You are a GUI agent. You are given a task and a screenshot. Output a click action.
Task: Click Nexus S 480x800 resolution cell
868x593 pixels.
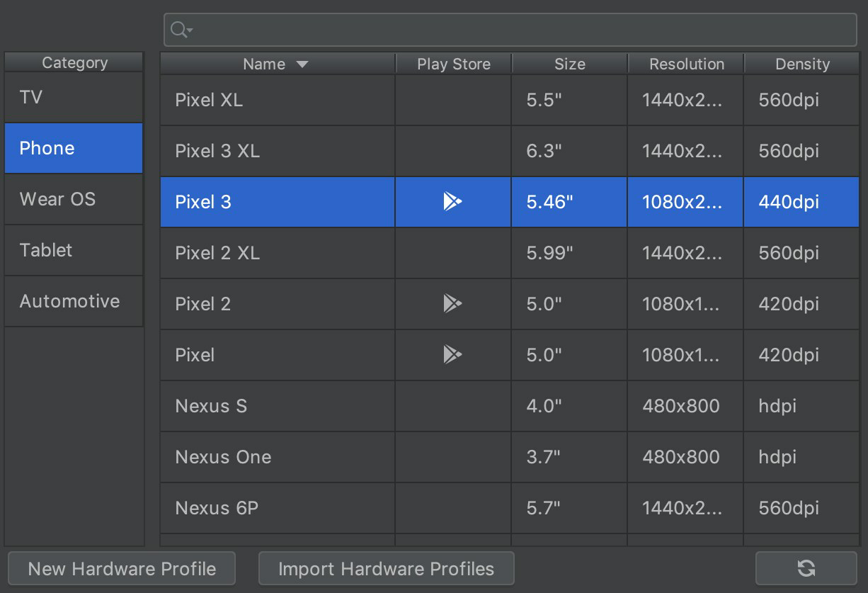685,406
